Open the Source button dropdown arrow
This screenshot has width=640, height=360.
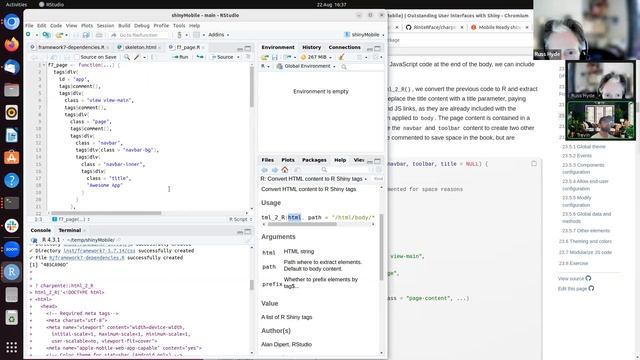[238, 57]
